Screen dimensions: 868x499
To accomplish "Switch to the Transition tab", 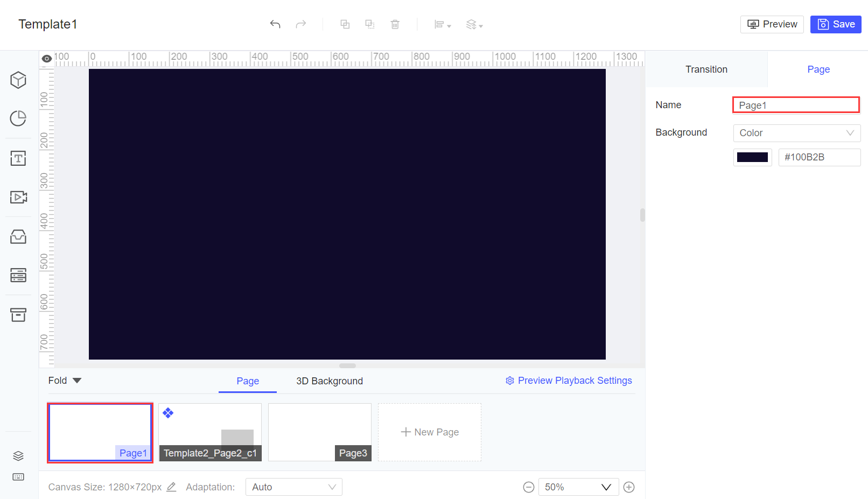I will click(x=706, y=69).
